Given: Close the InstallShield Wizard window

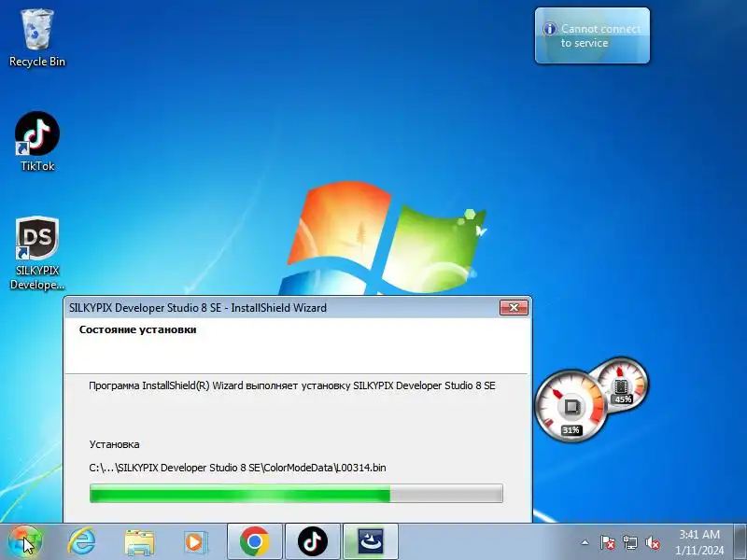Looking at the screenshot, I should [x=514, y=308].
